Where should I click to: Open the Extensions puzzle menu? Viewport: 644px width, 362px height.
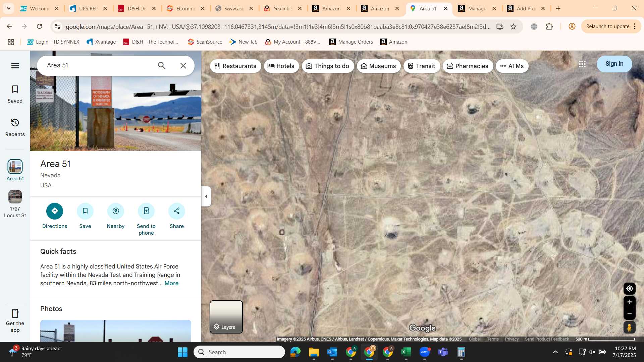click(x=549, y=26)
